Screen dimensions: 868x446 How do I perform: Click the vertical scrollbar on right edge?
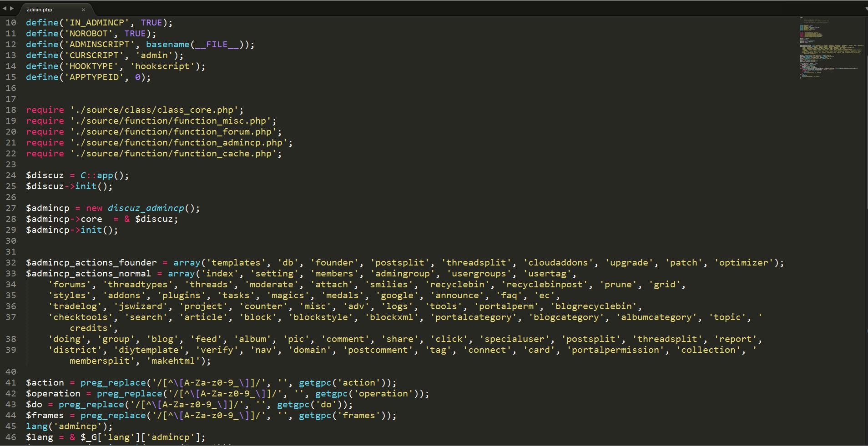pyautogui.click(x=866, y=227)
